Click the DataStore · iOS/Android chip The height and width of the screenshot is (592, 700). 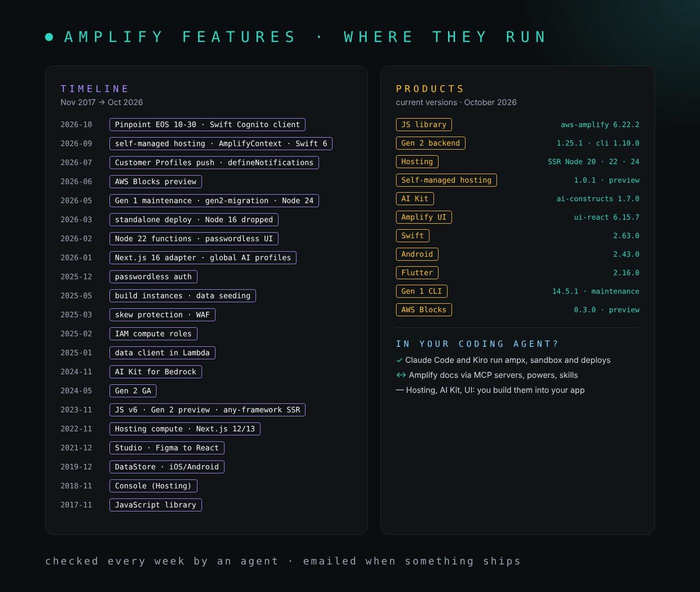(167, 467)
